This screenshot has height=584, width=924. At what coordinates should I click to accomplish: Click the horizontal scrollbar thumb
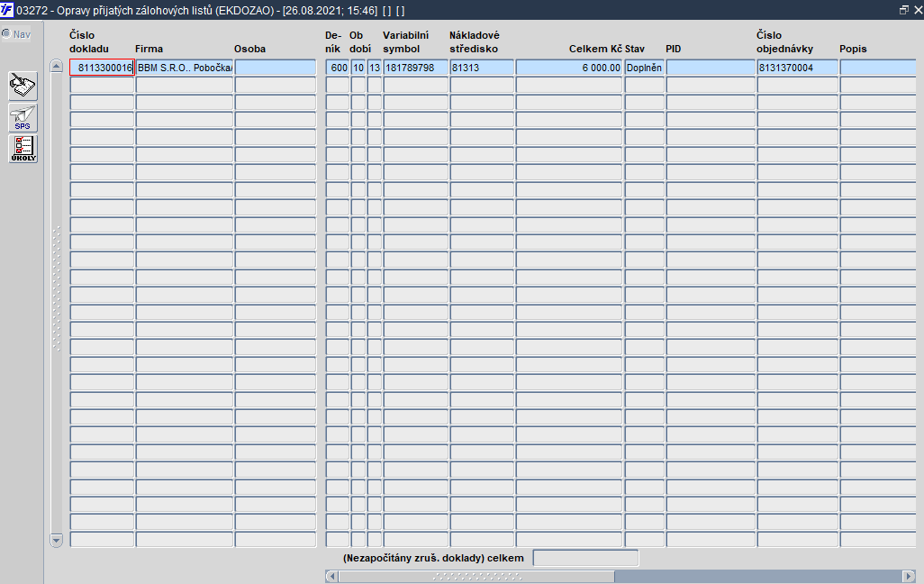(476, 576)
